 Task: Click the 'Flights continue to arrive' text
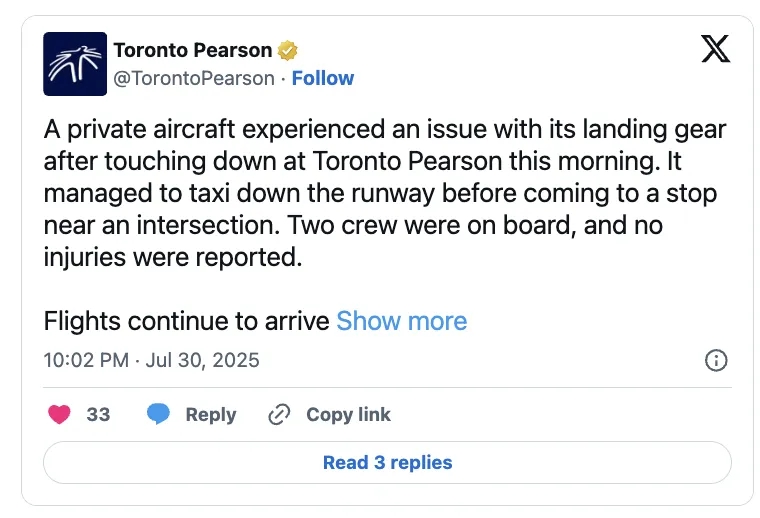click(187, 321)
